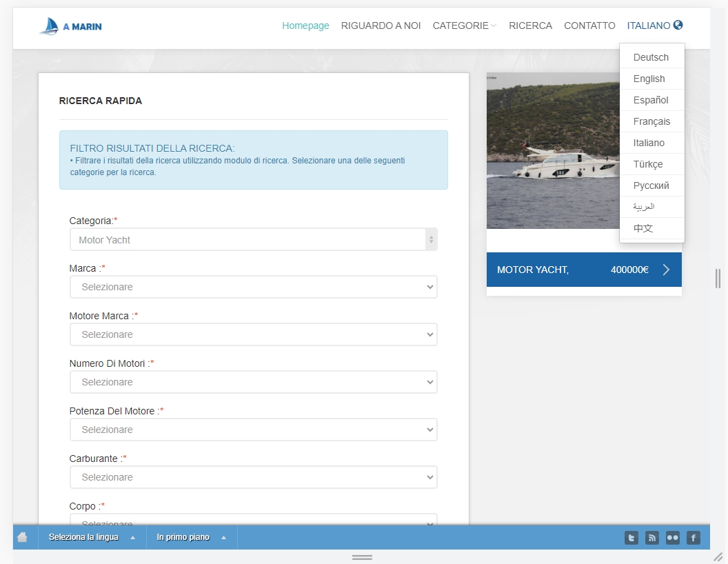Expand the Potenza Del Motore dropdown
Image resolution: width=728 pixels, height=564 pixels.
click(254, 430)
